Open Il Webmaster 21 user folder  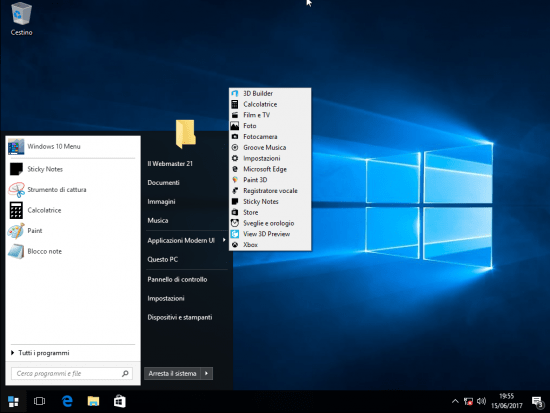(x=170, y=164)
